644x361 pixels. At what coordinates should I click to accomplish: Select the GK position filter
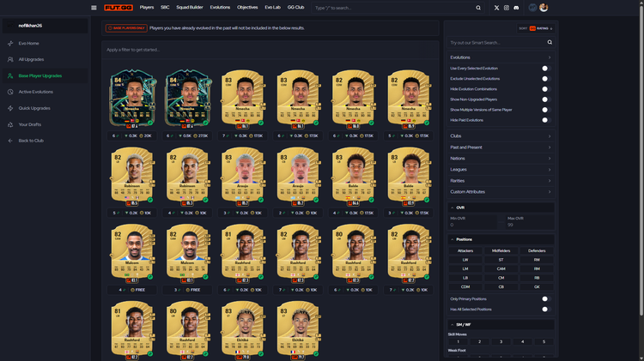[x=537, y=286]
